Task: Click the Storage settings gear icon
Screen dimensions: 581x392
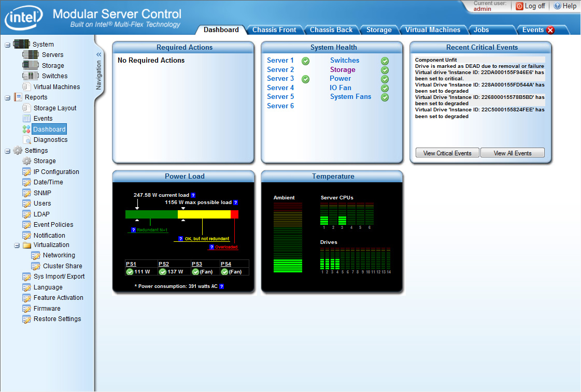Action: tap(26, 161)
